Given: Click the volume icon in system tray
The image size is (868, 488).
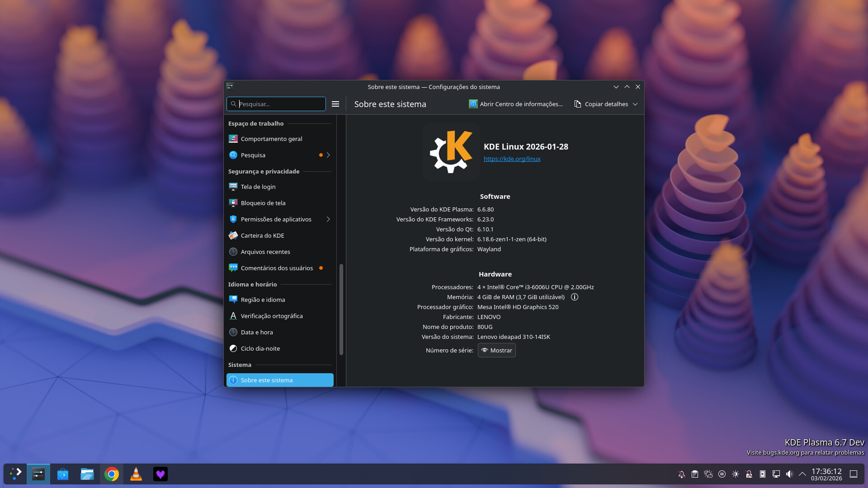Looking at the screenshot, I should coord(789,474).
